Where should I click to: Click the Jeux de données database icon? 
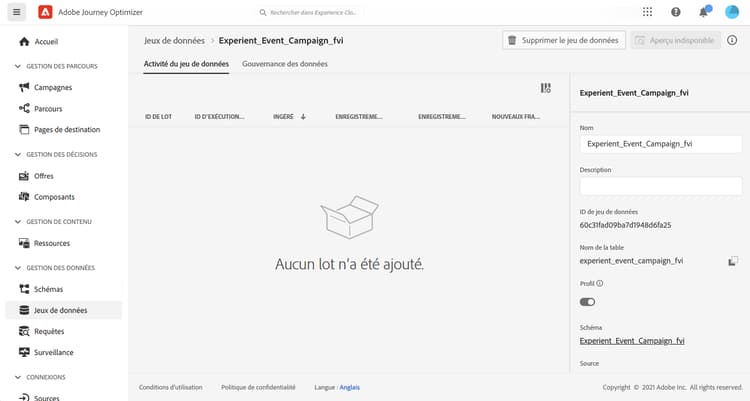tap(24, 310)
